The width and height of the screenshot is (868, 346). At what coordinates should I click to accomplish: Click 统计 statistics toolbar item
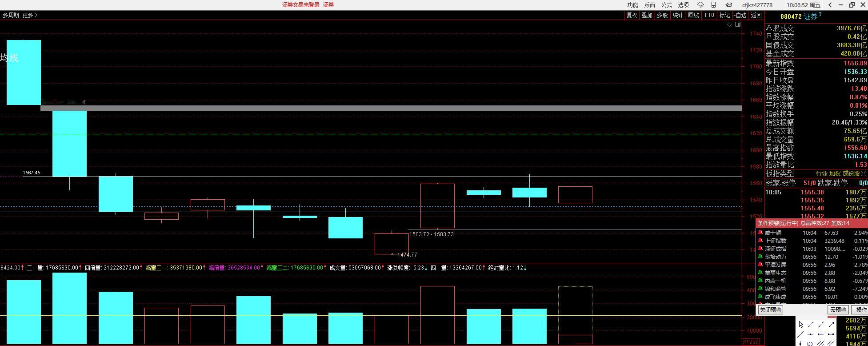678,15
